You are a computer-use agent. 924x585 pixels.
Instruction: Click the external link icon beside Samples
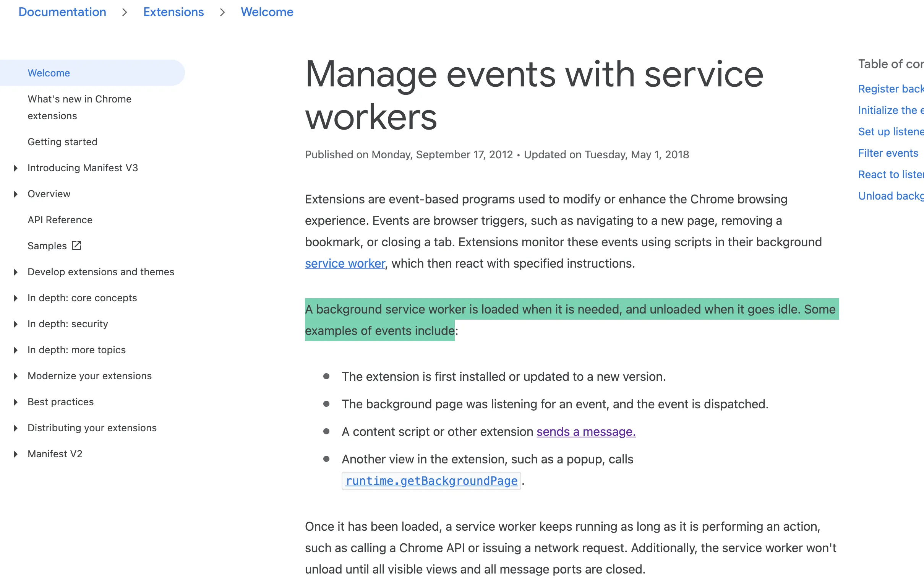click(76, 246)
